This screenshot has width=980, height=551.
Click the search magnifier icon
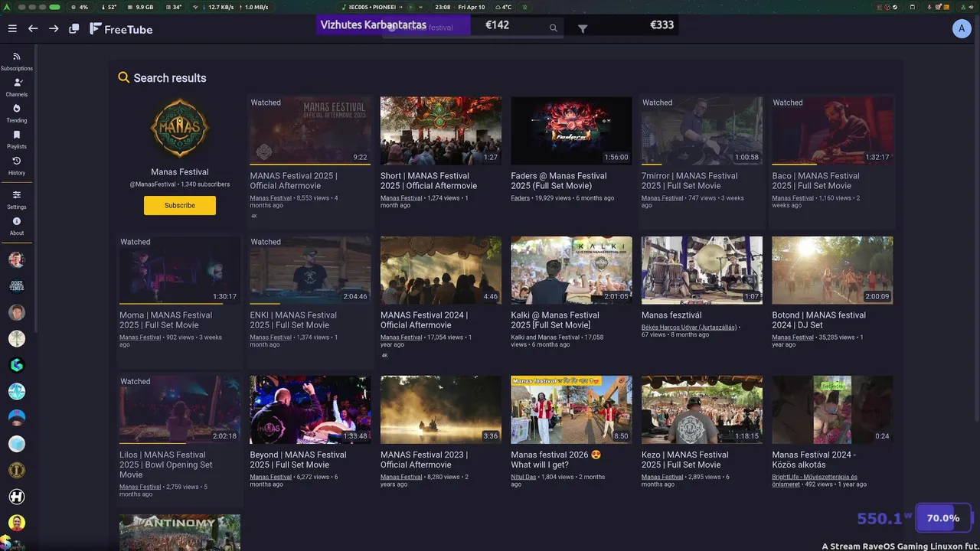[x=554, y=28]
